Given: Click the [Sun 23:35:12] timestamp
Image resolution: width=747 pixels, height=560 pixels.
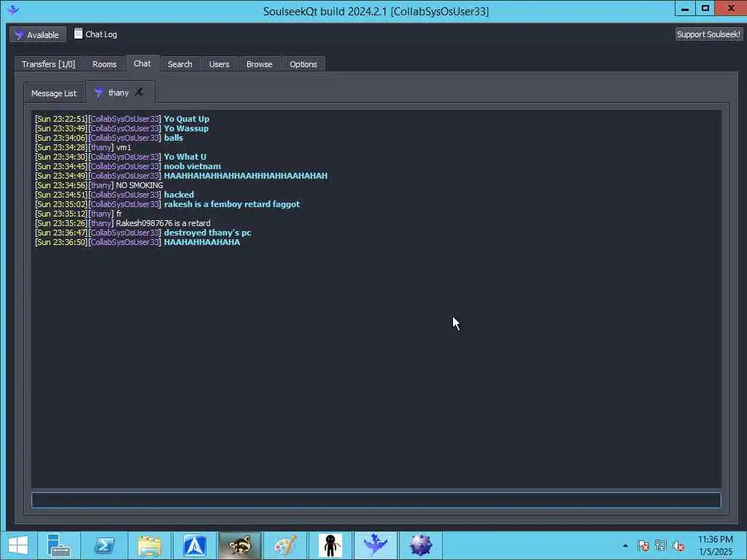Looking at the screenshot, I should 61,214.
